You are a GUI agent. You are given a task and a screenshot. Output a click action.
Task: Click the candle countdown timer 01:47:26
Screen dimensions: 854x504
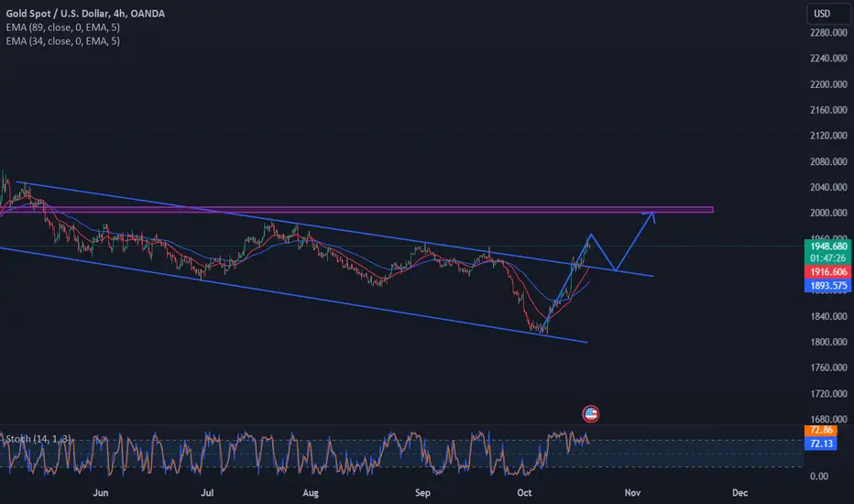coord(827,258)
